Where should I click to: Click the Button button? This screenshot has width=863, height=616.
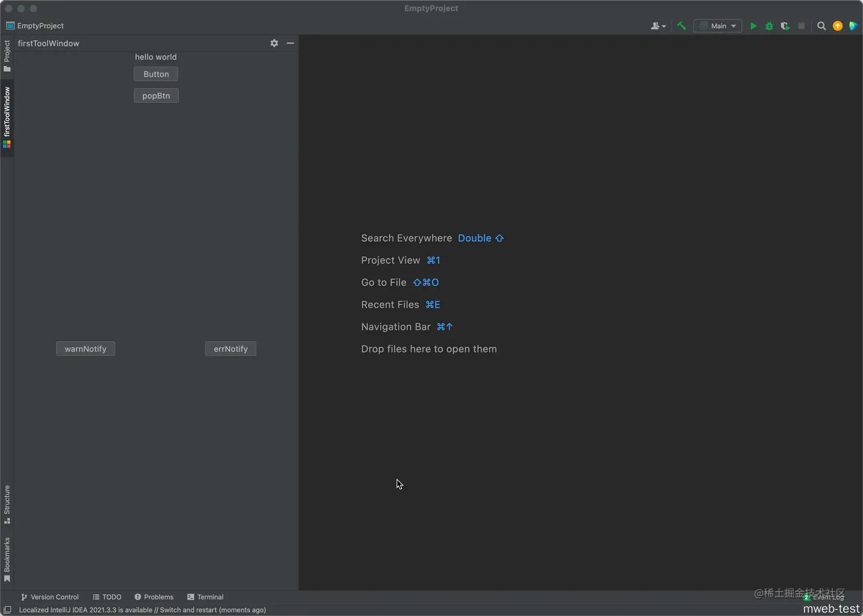point(156,74)
